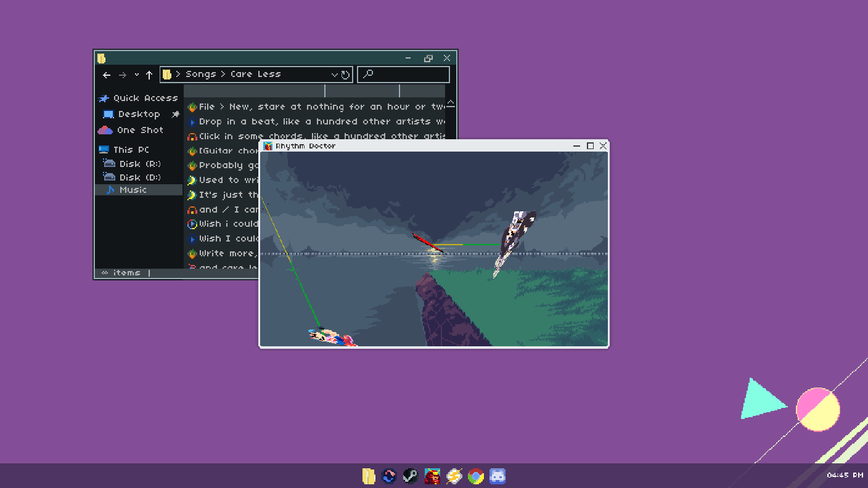Image resolution: width=868 pixels, height=488 pixels.
Task: Click the pin icon next to Desktop
Action: (176, 114)
